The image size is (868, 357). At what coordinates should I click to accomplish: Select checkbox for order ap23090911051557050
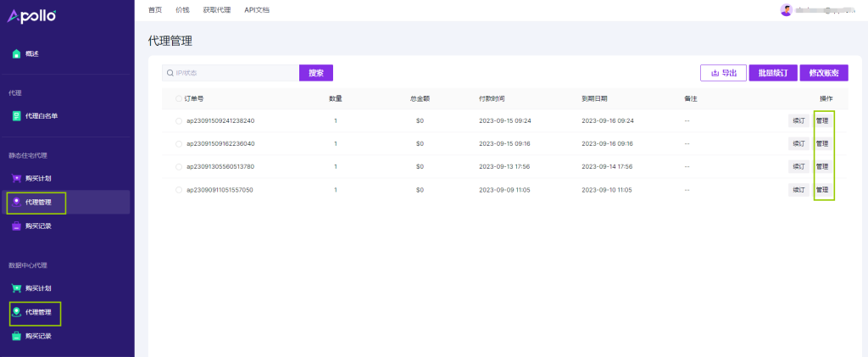tap(179, 190)
